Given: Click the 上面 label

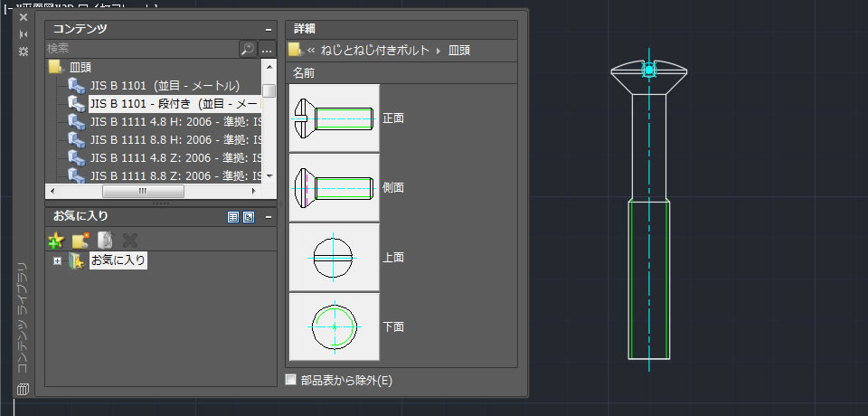Looking at the screenshot, I should point(393,258).
